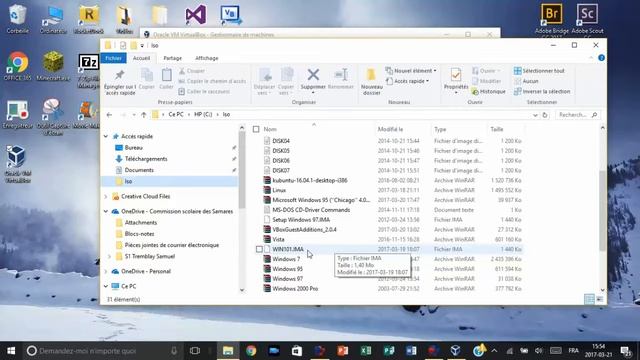Open the Visual Studio desktop icon

click(196, 15)
